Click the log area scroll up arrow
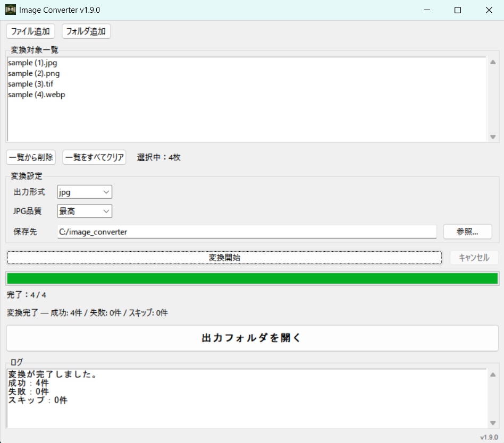This screenshot has width=504, height=443. click(493, 374)
